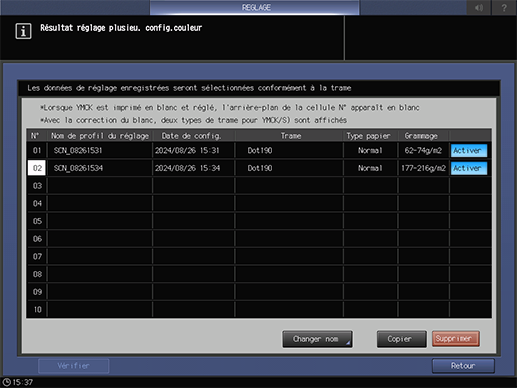Viewport: 517px width, 388px height.
Task: Click date cell 2024/08/26 15:31
Action: click(x=187, y=150)
